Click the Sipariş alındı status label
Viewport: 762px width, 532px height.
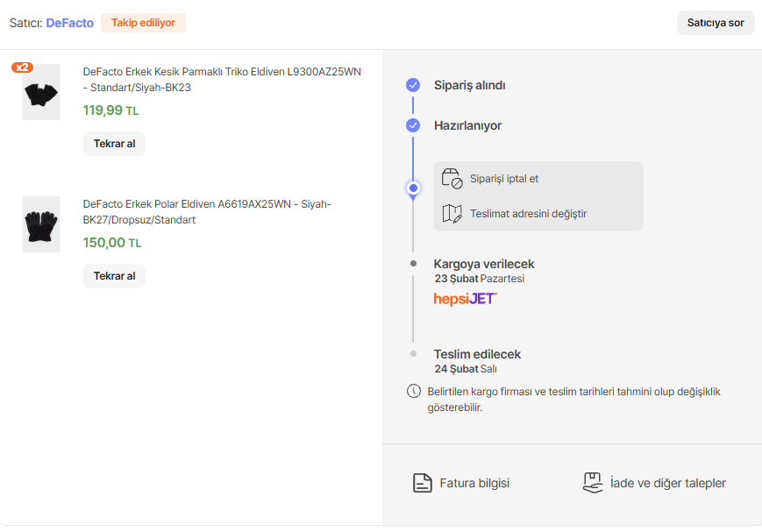(x=469, y=85)
